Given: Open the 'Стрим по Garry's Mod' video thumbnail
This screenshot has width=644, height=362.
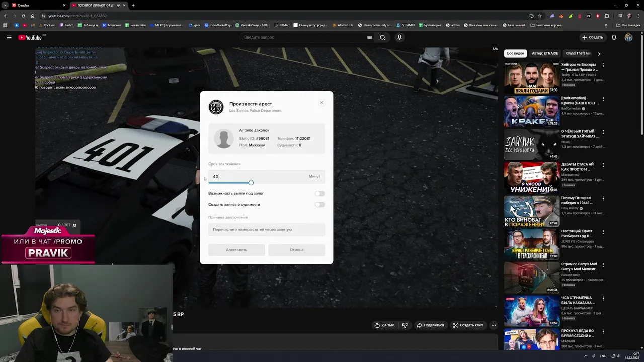Looking at the screenshot, I should tap(532, 278).
